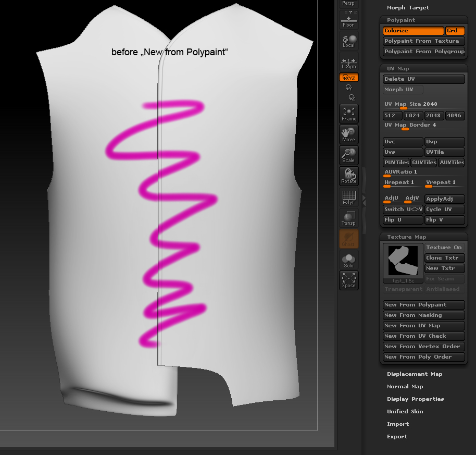Expand Morph Target subpalette
This screenshot has width=476, height=455.
pyautogui.click(x=408, y=8)
